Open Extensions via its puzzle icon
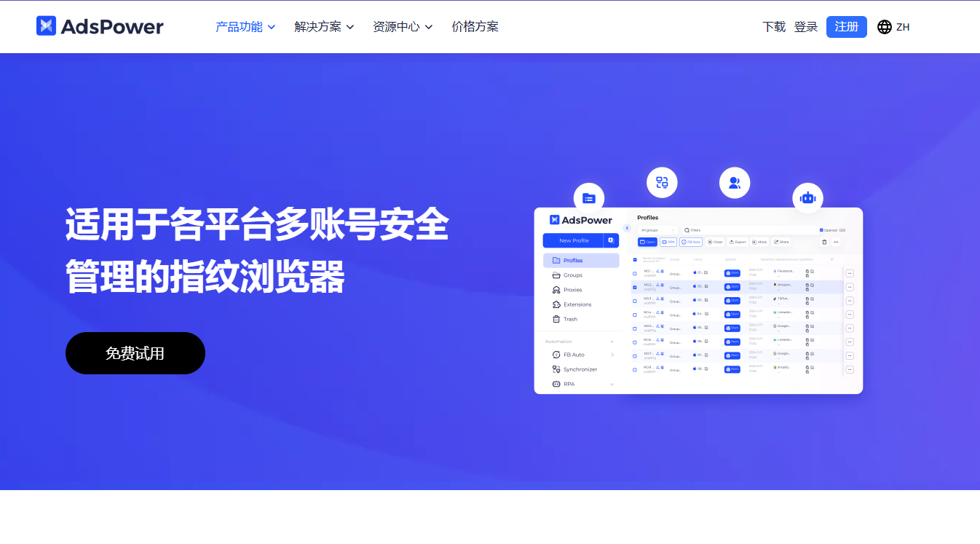Viewport: 980px width, 544px height. tap(556, 304)
